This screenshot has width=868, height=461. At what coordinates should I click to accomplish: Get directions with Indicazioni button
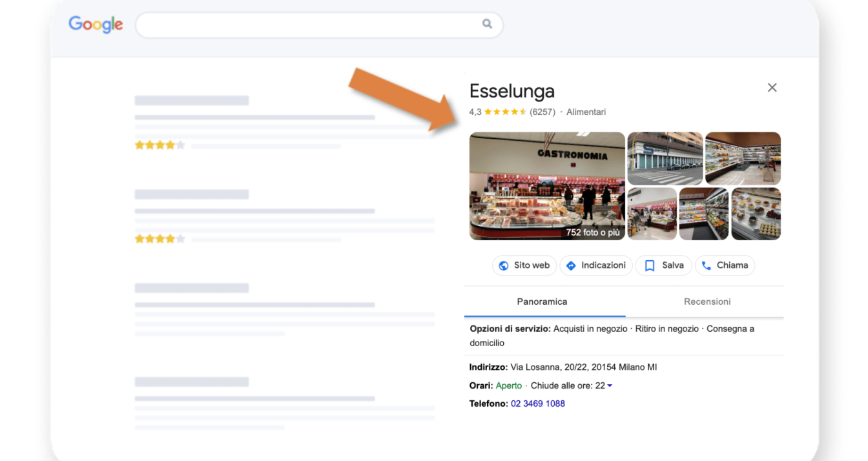[x=595, y=265]
